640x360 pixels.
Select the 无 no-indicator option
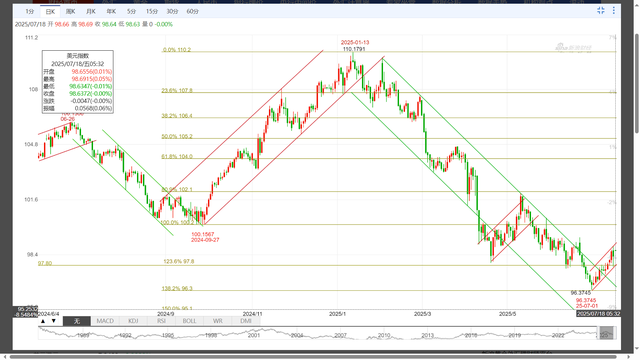(77, 321)
